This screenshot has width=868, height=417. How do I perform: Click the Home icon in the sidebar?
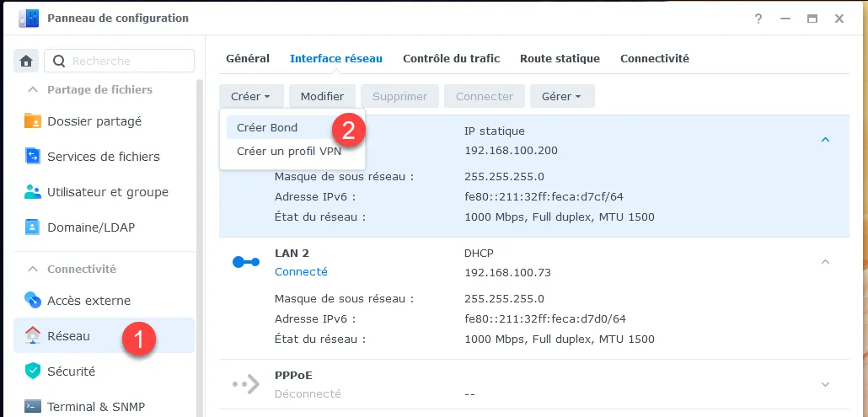point(27,61)
